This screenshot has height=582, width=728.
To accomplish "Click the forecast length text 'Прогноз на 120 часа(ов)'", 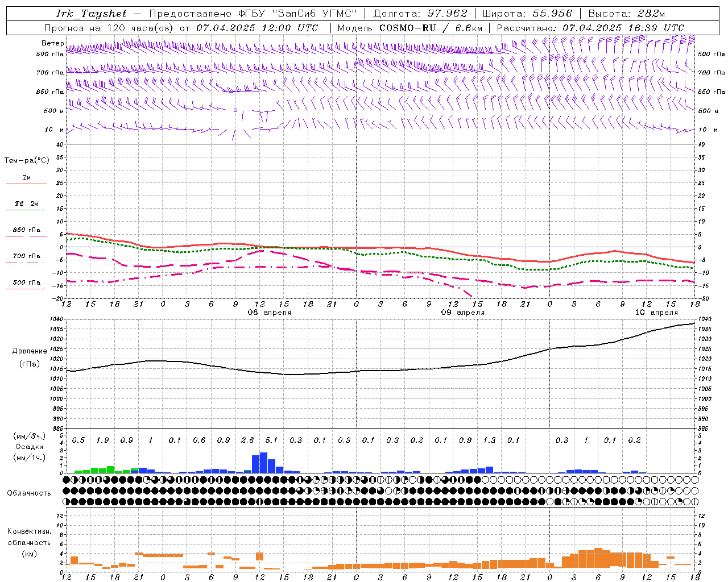I will pos(110,28).
